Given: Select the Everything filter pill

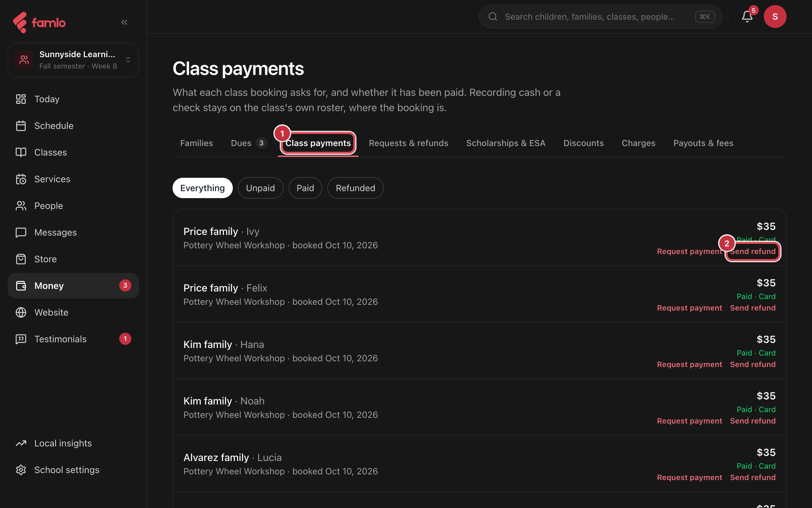Looking at the screenshot, I should click(202, 188).
